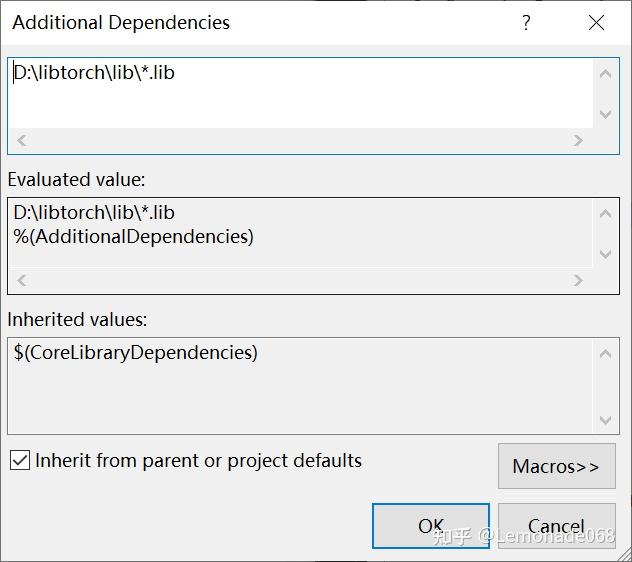Click down arrow in Inherited values scrollbar
Image resolution: width=632 pixels, height=562 pixels.
click(x=605, y=420)
